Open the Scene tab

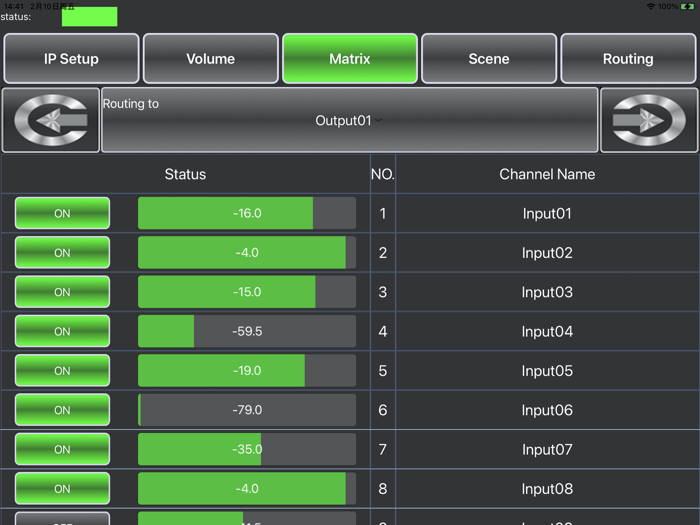point(489,58)
